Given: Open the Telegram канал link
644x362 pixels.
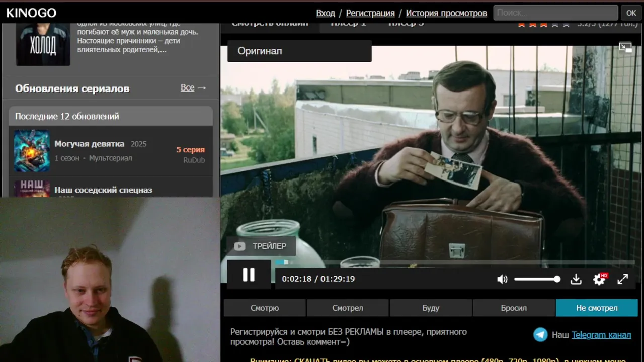Looking at the screenshot, I should (601, 335).
